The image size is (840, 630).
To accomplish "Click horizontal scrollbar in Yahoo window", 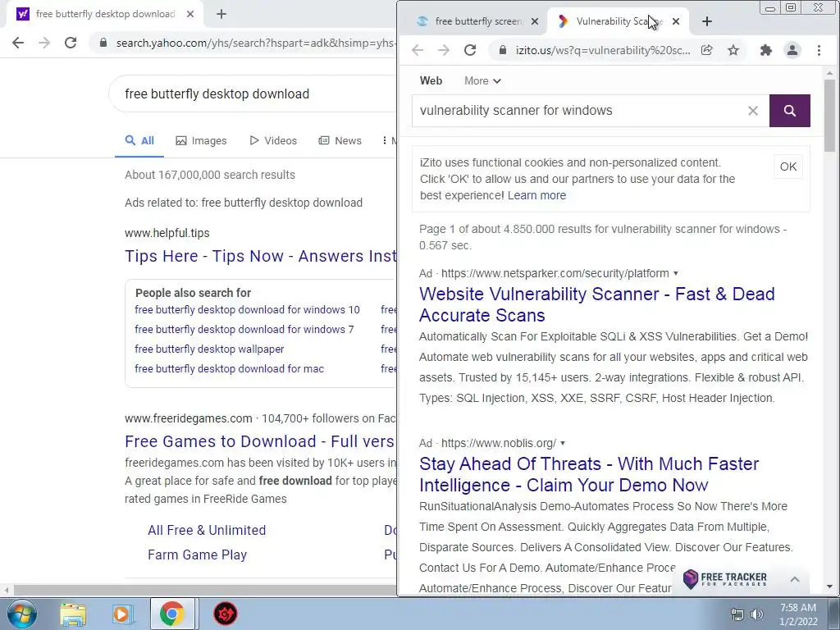I will [x=203, y=591].
